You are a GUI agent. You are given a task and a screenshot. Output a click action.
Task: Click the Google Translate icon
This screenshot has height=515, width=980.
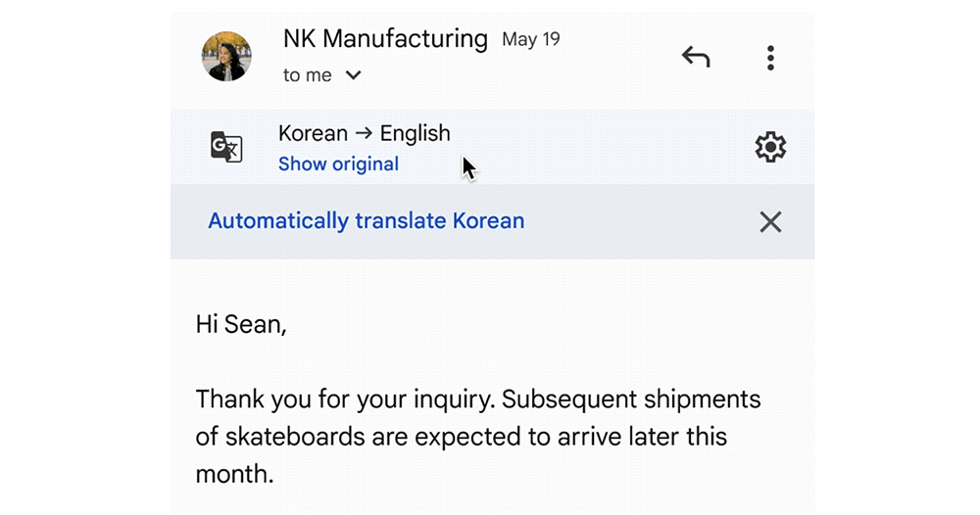[x=226, y=147]
